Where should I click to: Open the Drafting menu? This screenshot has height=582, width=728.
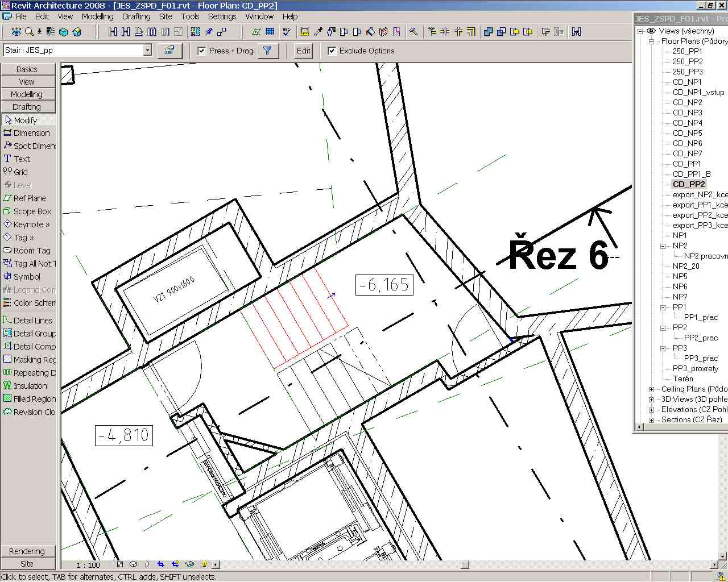(x=136, y=16)
